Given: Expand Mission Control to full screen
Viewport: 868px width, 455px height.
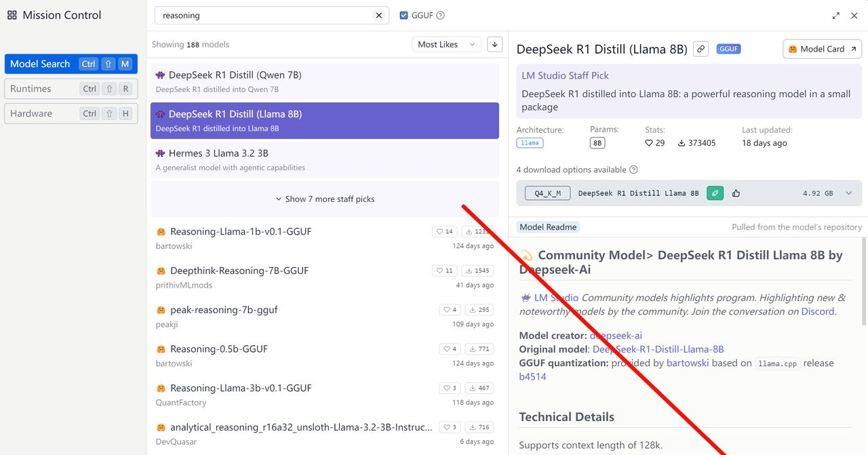Looking at the screenshot, I should tap(835, 16).
